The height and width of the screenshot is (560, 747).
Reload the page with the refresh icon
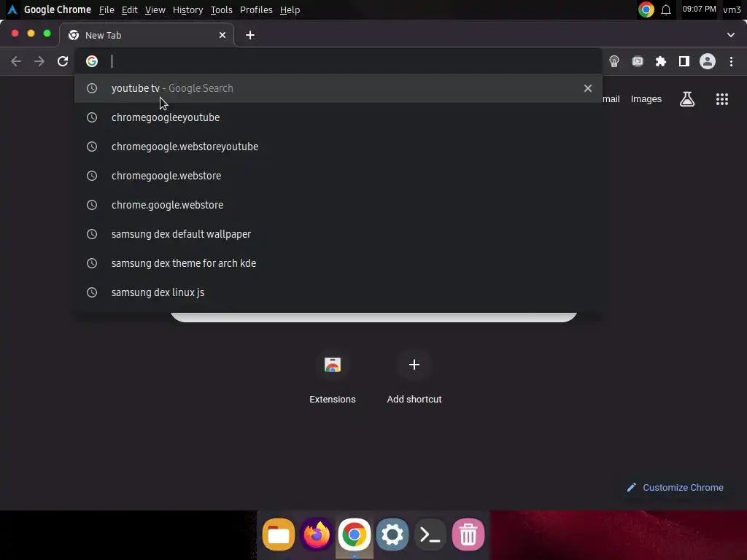[63, 61]
